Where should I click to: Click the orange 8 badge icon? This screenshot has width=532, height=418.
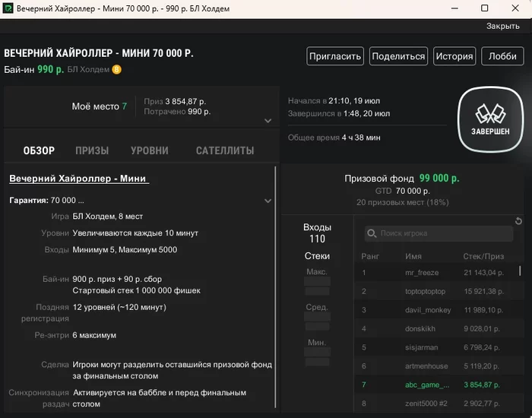(117, 70)
